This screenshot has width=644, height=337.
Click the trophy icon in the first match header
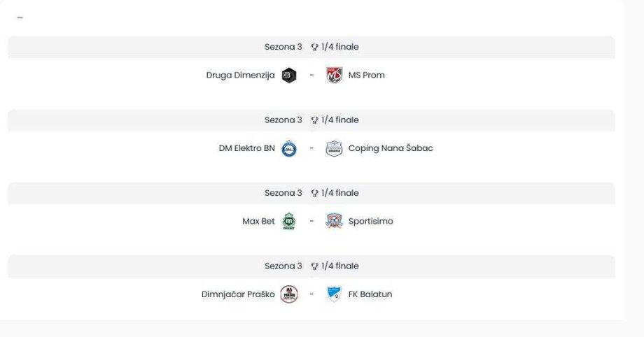(314, 47)
